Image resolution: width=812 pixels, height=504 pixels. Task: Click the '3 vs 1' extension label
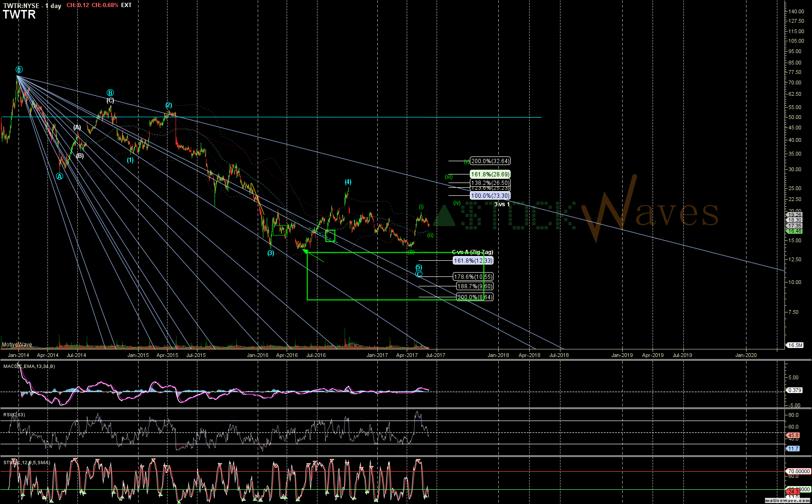click(x=502, y=204)
